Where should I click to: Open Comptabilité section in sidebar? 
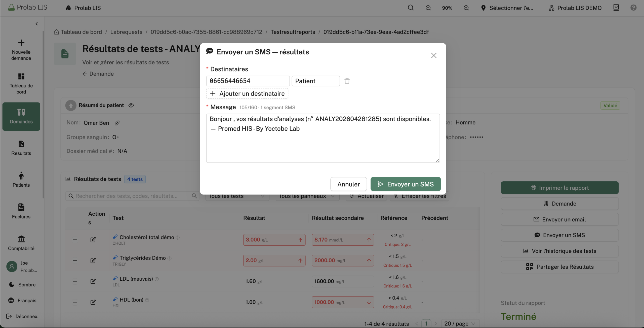[x=21, y=243]
